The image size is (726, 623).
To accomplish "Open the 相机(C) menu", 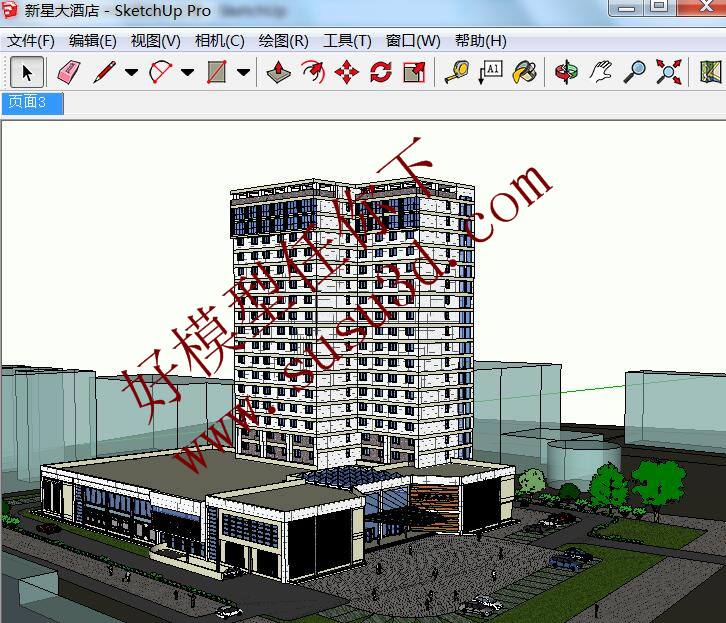I will tap(219, 41).
